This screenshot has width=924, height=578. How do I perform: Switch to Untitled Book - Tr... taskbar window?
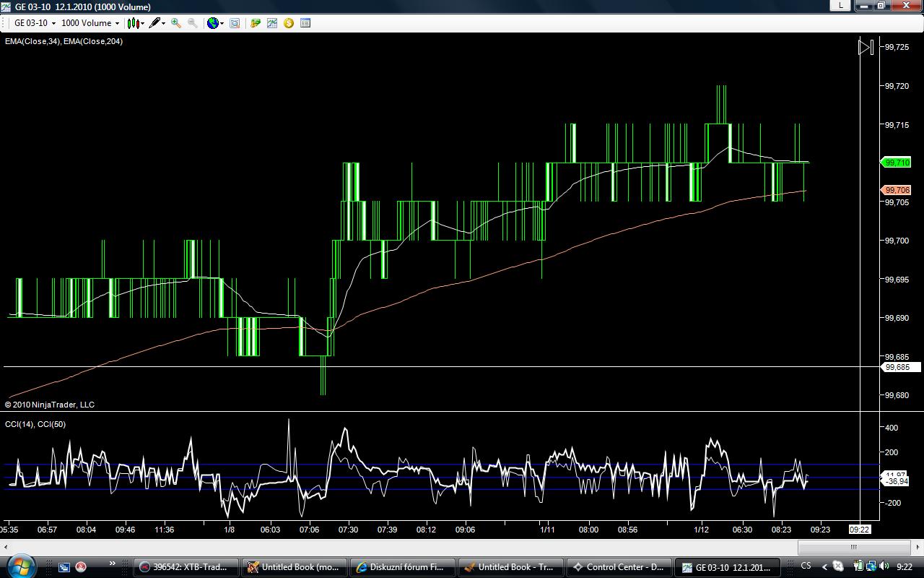[x=510, y=567]
